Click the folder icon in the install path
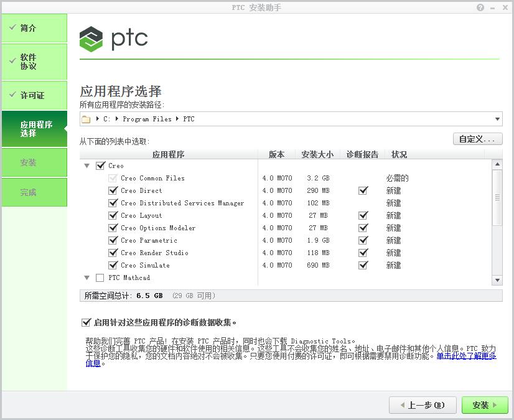The image size is (514, 420). pos(86,119)
